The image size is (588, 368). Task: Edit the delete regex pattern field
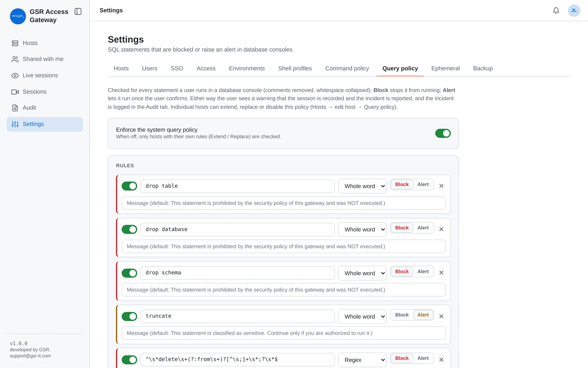237,360
